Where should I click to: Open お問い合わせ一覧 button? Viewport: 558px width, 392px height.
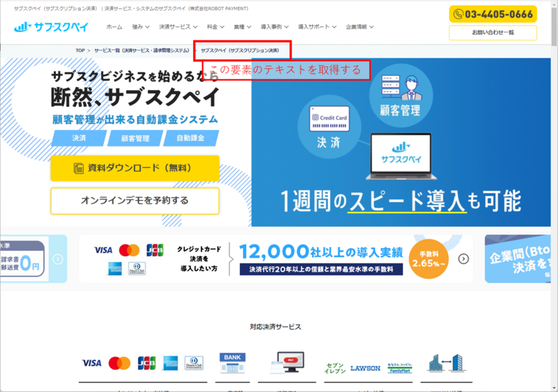(x=493, y=33)
